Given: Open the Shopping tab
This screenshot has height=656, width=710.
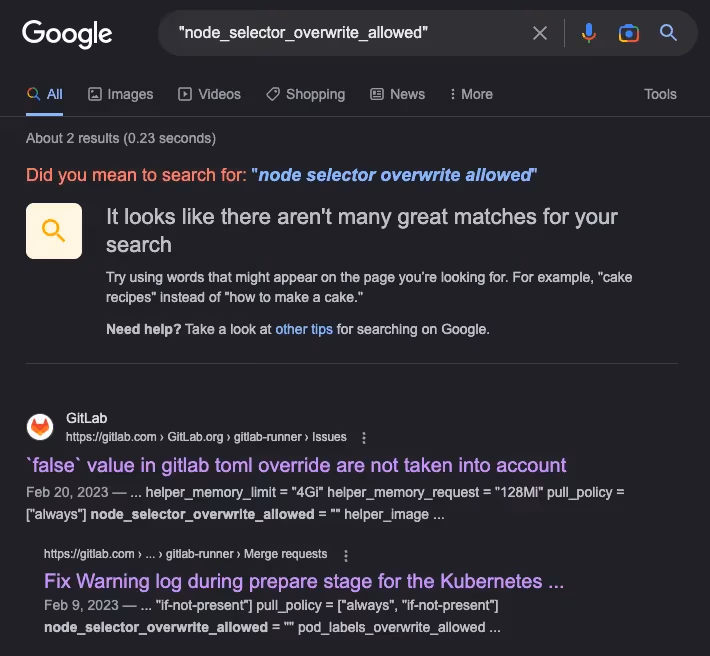Looking at the screenshot, I should (x=306, y=94).
